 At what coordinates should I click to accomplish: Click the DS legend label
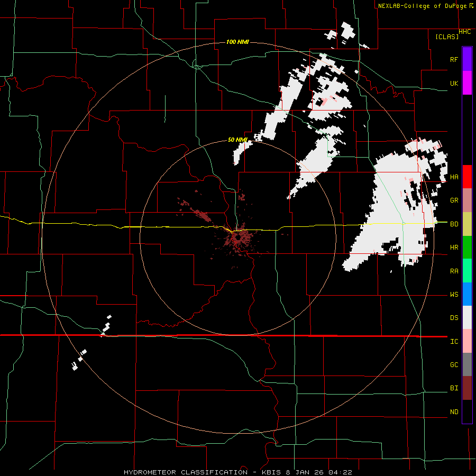[x=454, y=318]
